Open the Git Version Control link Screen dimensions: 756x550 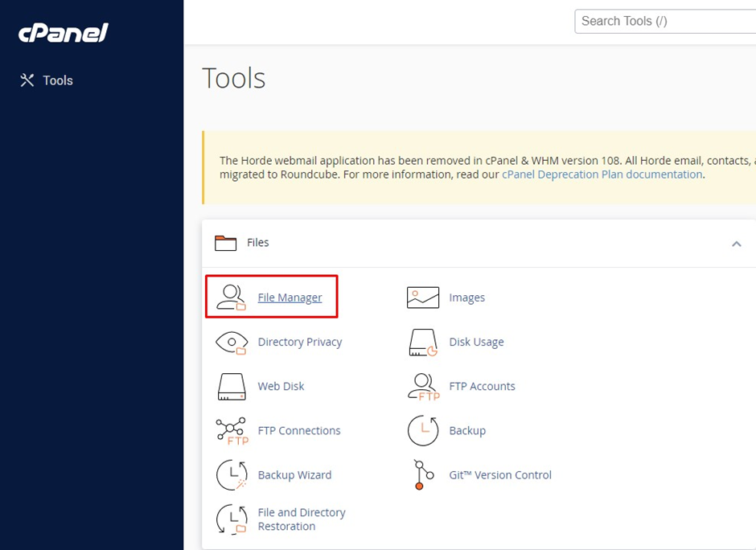click(500, 474)
